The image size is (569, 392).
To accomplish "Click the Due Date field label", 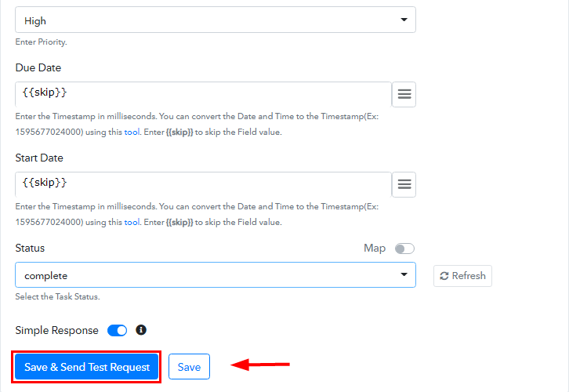I will 39,68.
